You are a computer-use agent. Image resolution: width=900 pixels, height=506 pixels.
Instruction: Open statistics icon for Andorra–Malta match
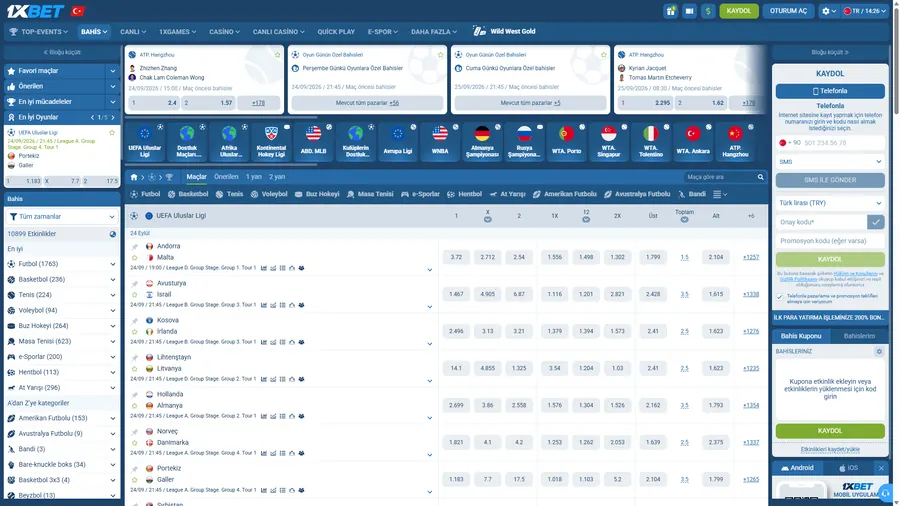pos(264,268)
